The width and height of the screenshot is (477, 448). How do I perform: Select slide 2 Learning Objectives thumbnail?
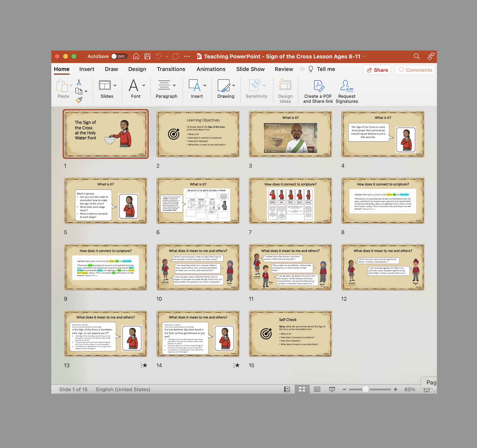click(x=198, y=134)
